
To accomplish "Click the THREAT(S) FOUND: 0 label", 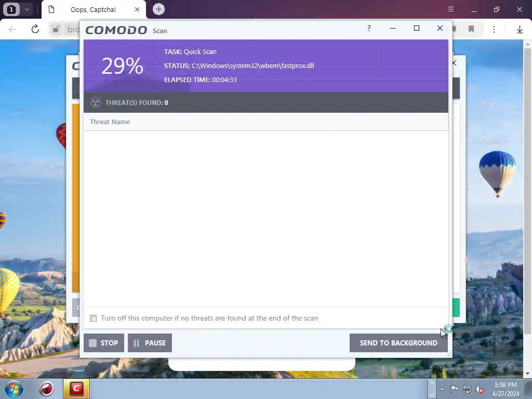I will click(x=137, y=102).
